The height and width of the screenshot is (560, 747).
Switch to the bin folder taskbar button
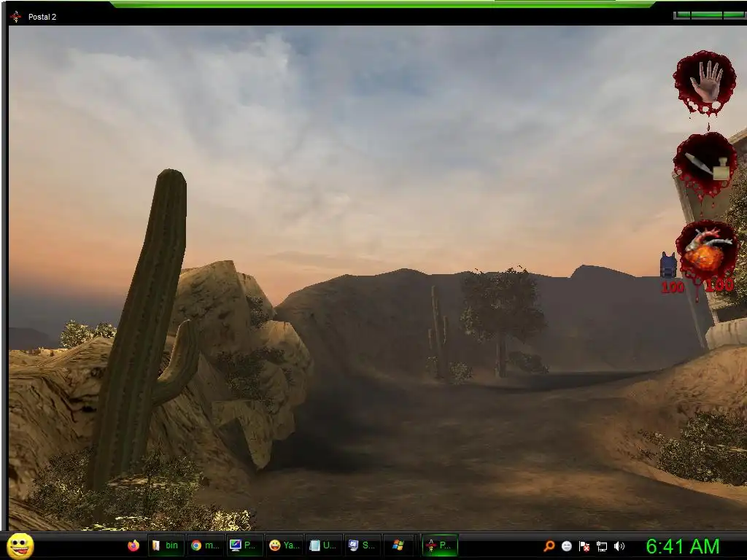point(166,545)
